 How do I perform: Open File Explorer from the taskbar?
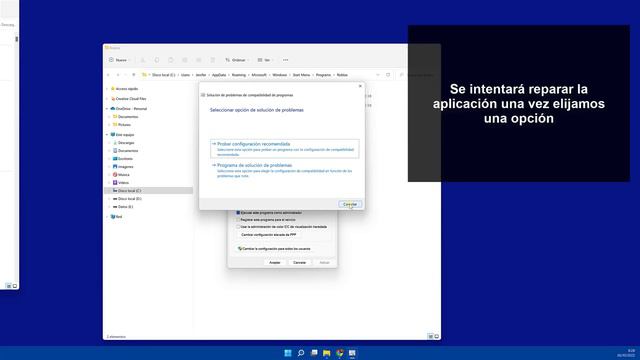click(x=327, y=353)
